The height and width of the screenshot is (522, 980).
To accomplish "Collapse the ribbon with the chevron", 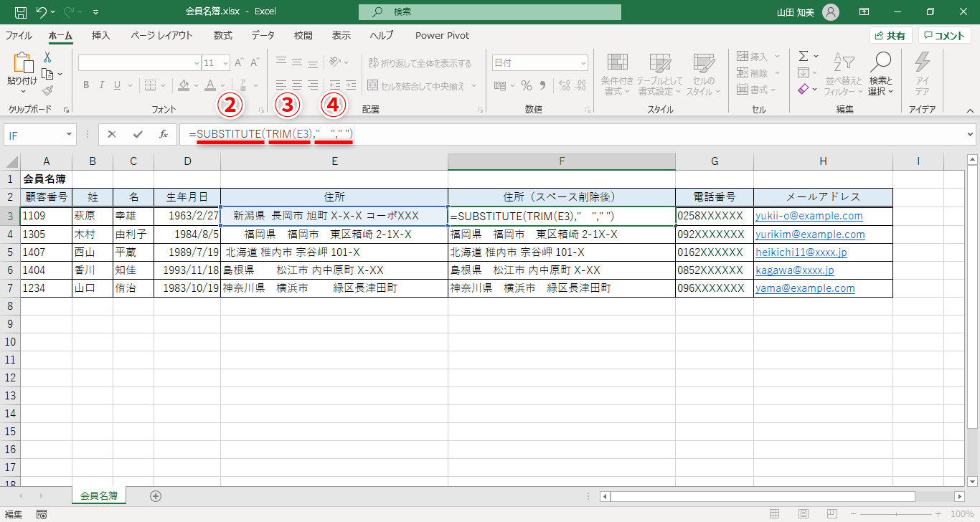I will (x=969, y=110).
